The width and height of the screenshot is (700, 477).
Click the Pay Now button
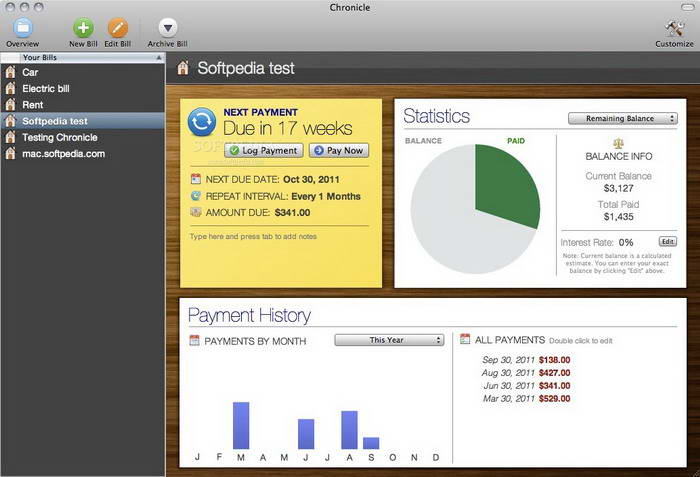click(x=339, y=151)
